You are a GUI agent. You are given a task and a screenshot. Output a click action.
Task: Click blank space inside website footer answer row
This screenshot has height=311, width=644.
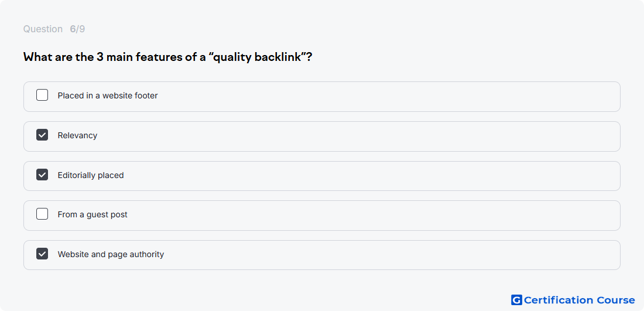click(386, 97)
